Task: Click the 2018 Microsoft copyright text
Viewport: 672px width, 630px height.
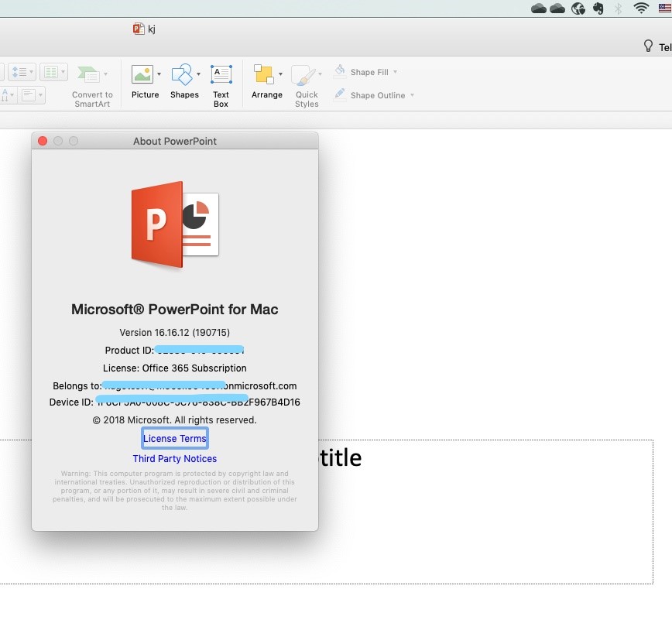Action: 174,420
